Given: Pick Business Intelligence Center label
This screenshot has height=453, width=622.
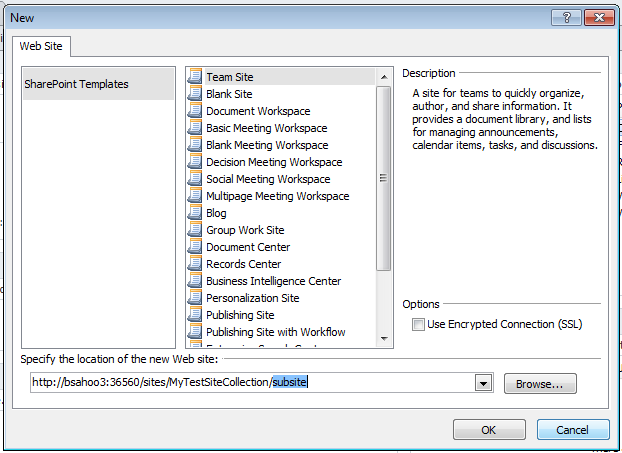Looking at the screenshot, I should point(273,281).
